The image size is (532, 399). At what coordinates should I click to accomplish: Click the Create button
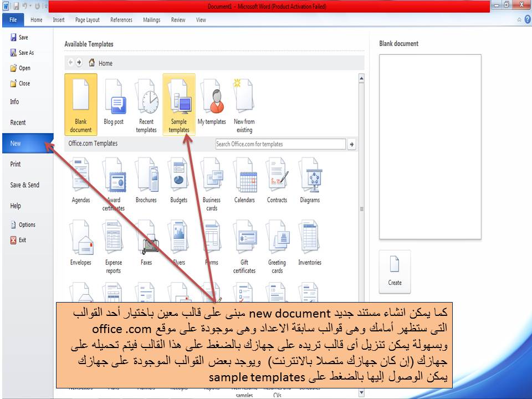[395, 272]
